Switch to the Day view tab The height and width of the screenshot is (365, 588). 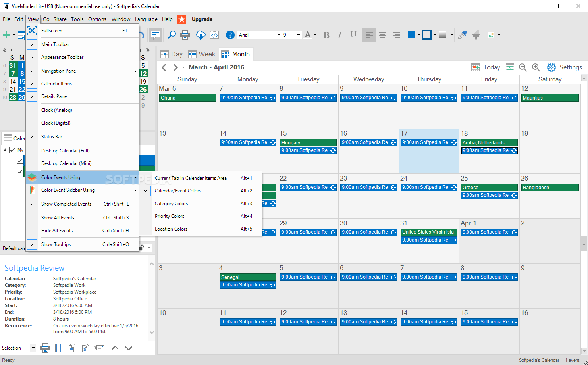click(172, 54)
